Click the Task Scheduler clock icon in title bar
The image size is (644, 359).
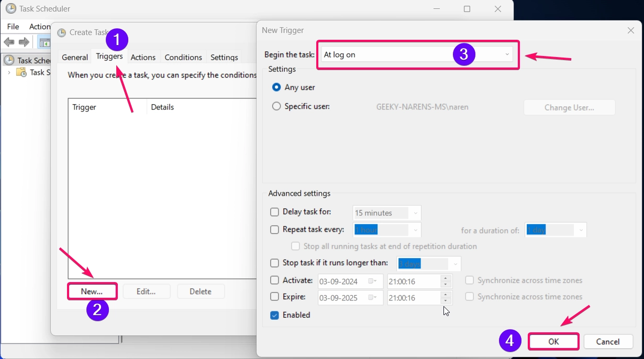tap(10, 8)
